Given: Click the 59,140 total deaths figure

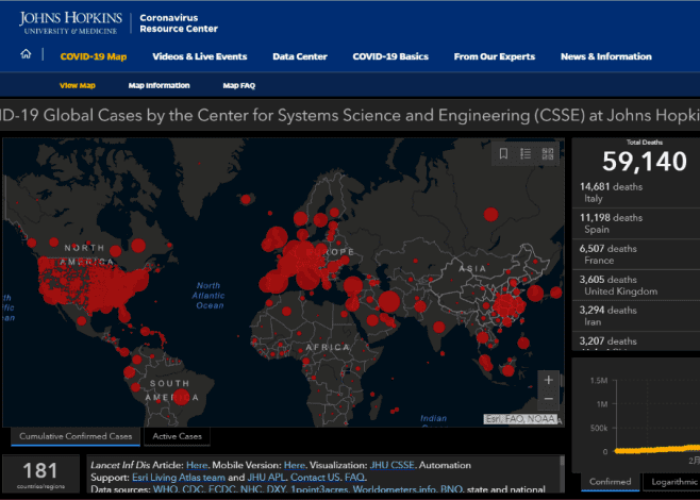Looking at the screenshot, I should point(644,161).
